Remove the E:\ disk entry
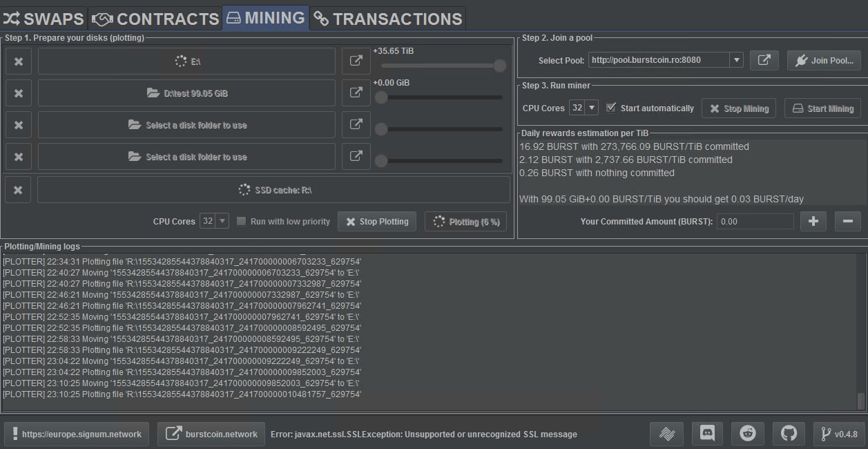This screenshot has height=449, width=868. tap(19, 61)
